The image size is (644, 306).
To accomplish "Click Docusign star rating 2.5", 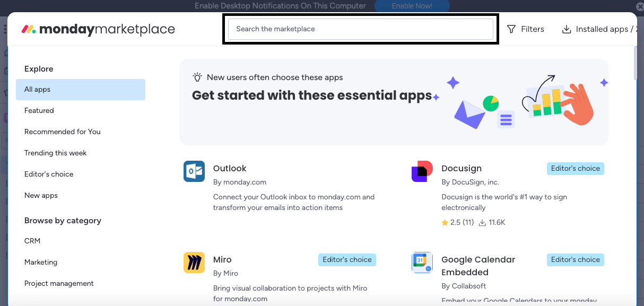I will (x=458, y=223).
